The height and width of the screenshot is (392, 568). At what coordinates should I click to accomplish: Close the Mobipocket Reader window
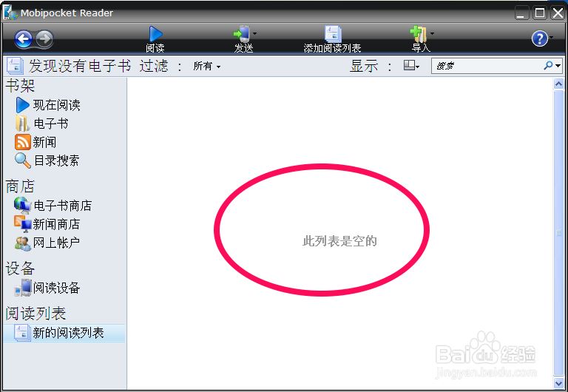[x=558, y=13]
